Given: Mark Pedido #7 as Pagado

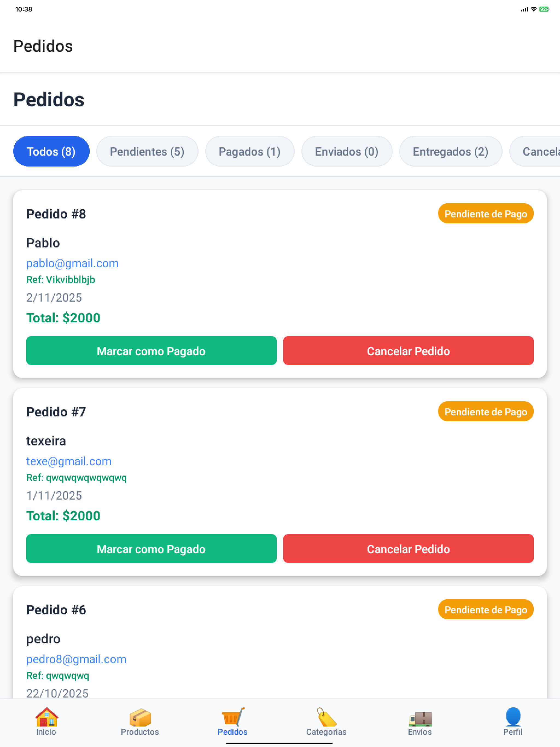Looking at the screenshot, I should pyautogui.click(x=151, y=548).
